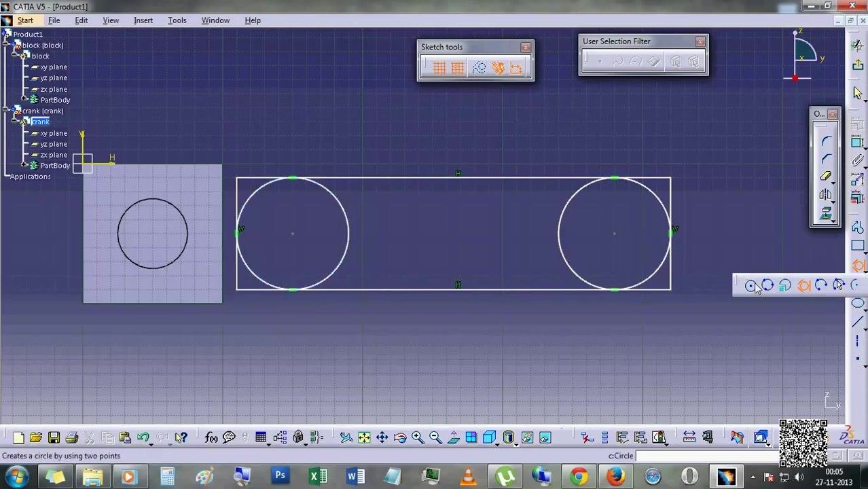Screen dimensions: 868x489
Task: Click Print icon in bottom toolbar
Action: point(71,437)
